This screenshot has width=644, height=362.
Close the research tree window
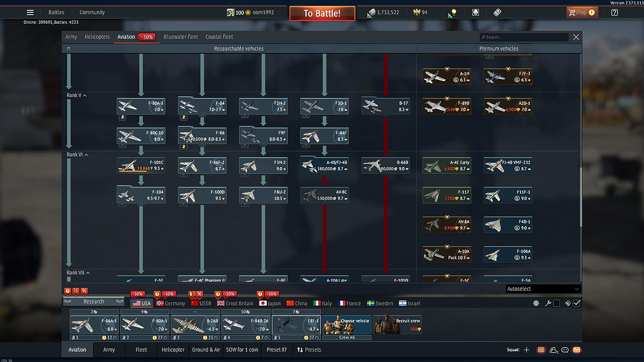(x=576, y=37)
